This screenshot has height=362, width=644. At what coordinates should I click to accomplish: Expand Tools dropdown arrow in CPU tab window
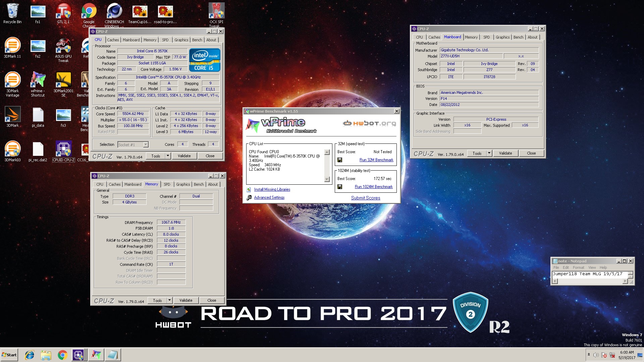pos(168,156)
